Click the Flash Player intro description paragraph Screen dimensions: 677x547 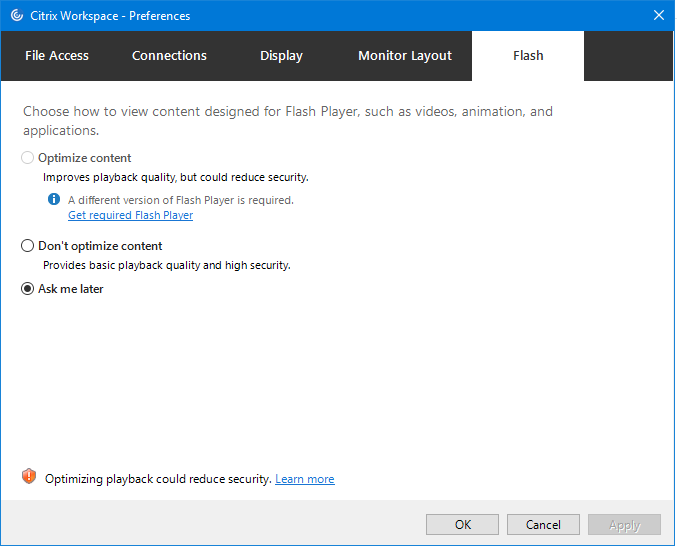pos(288,121)
